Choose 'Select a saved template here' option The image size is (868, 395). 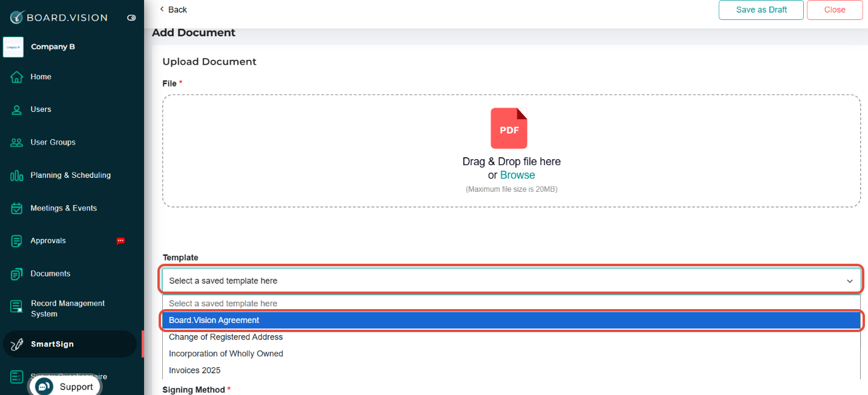click(x=511, y=304)
